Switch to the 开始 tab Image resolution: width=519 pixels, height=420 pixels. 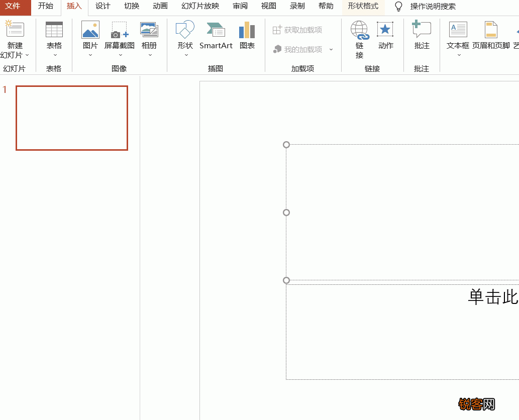coord(46,6)
